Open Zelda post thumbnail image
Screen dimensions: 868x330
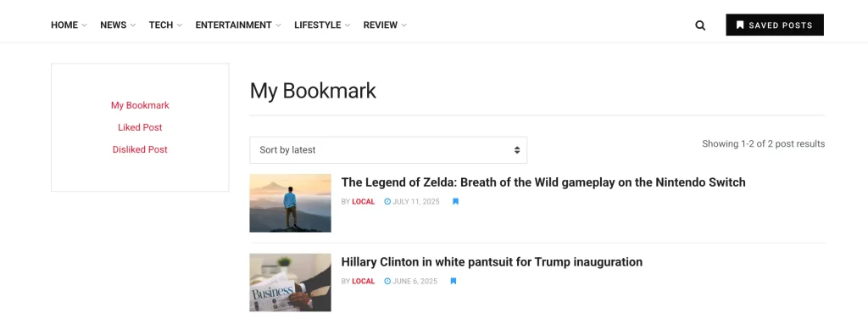[290, 204]
